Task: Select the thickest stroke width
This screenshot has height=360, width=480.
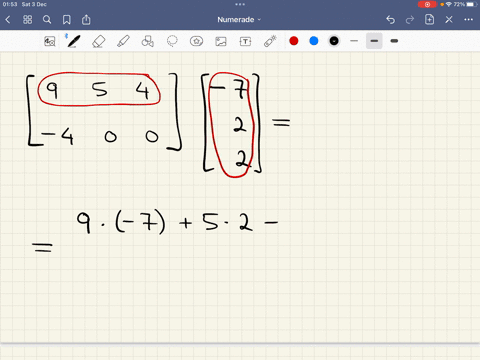Action: click(x=394, y=41)
